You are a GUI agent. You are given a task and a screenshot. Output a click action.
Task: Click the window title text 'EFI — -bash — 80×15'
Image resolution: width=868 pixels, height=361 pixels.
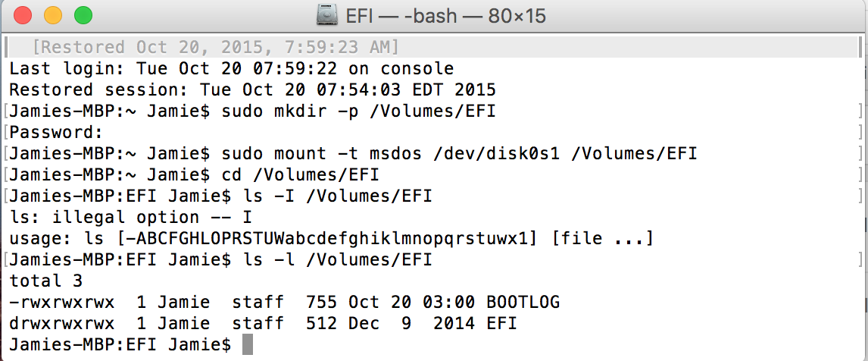[445, 15]
